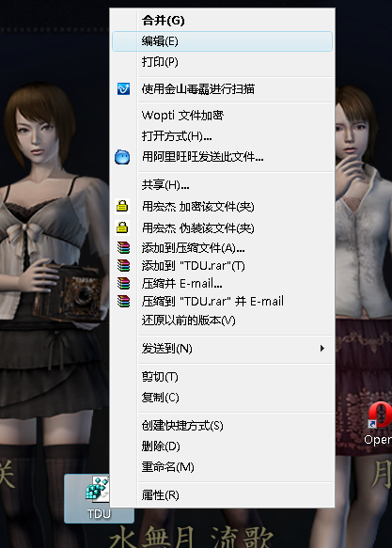Choose 编辑(E) in the context menu
The width and height of the screenshot is (392, 548).
[x=222, y=41]
